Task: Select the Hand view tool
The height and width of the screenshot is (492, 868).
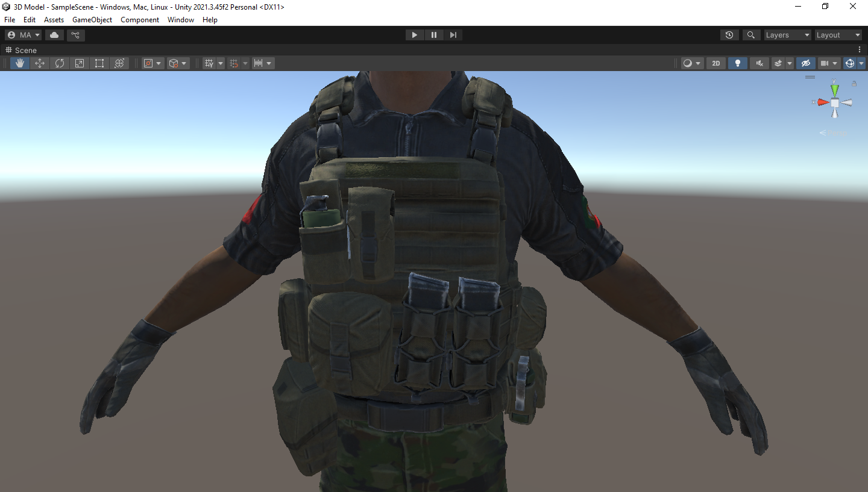Action: [x=20, y=63]
